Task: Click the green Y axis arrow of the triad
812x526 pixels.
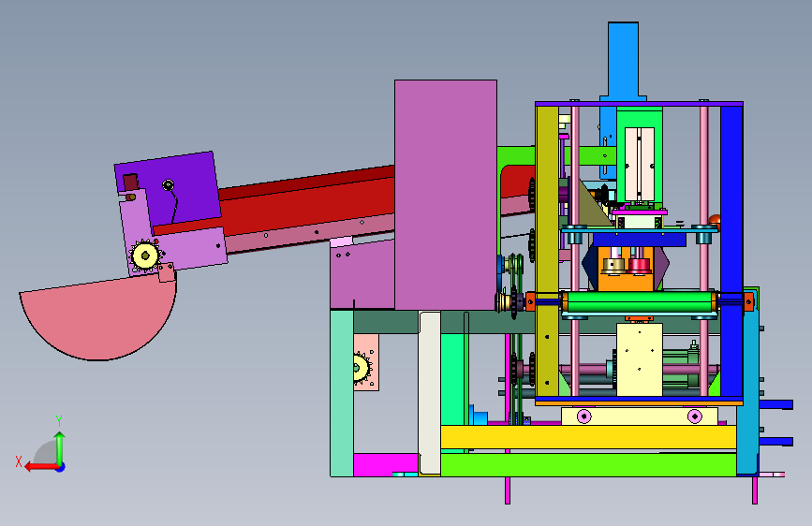Action: pyautogui.click(x=60, y=447)
